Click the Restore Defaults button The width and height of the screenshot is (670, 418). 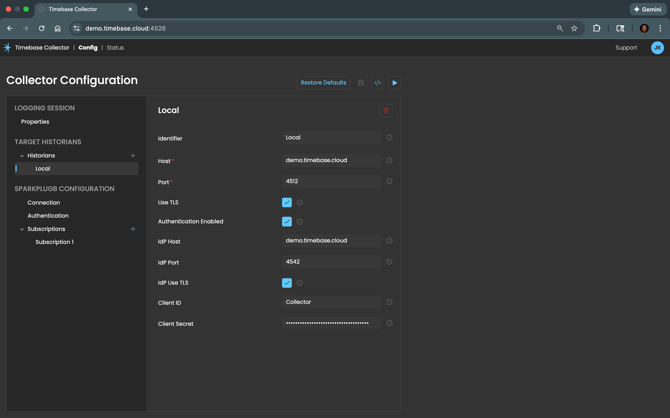(323, 83)
